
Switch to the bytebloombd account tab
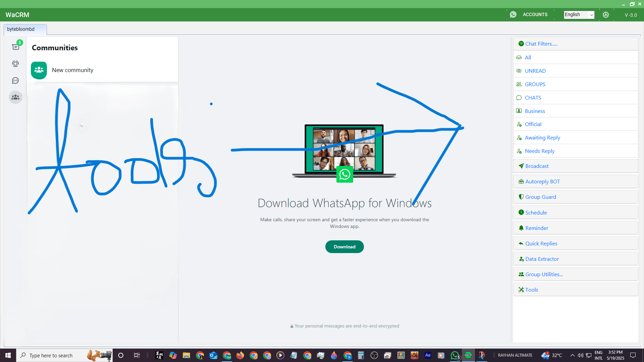(x=25, y=29)
